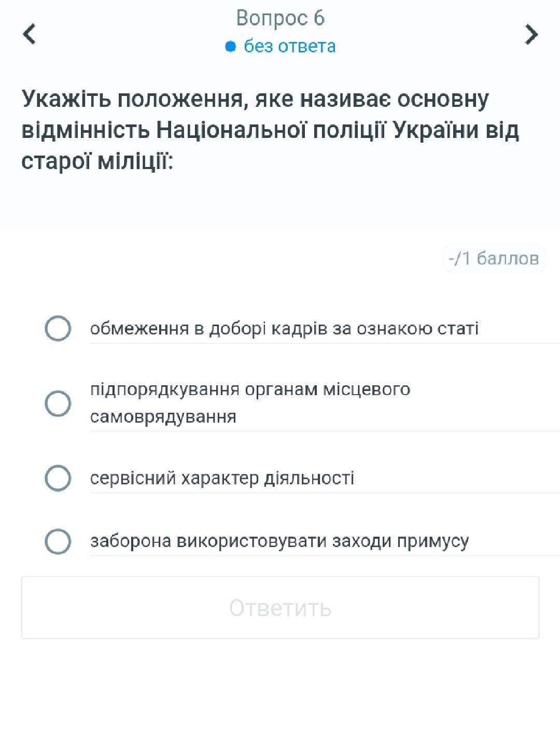The image size is (560, 755).
Task: Click the question line starting 'Укажіть положення'
Action: click(x=254, y=99)
